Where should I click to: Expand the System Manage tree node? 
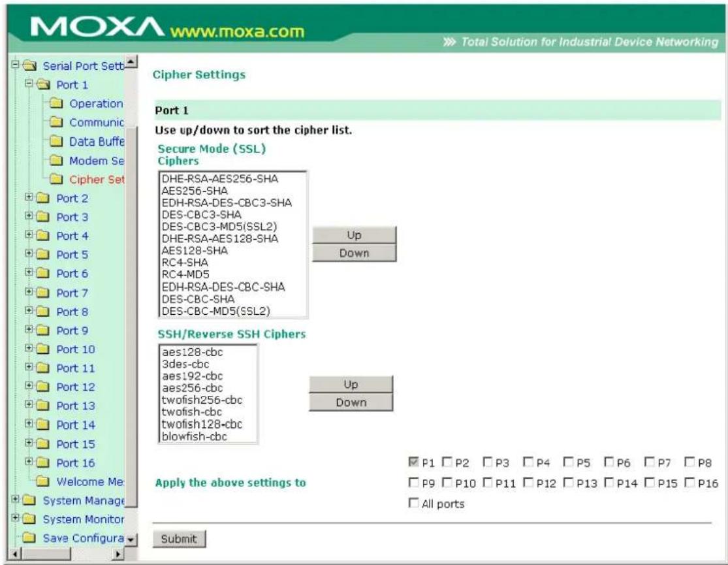15,499
